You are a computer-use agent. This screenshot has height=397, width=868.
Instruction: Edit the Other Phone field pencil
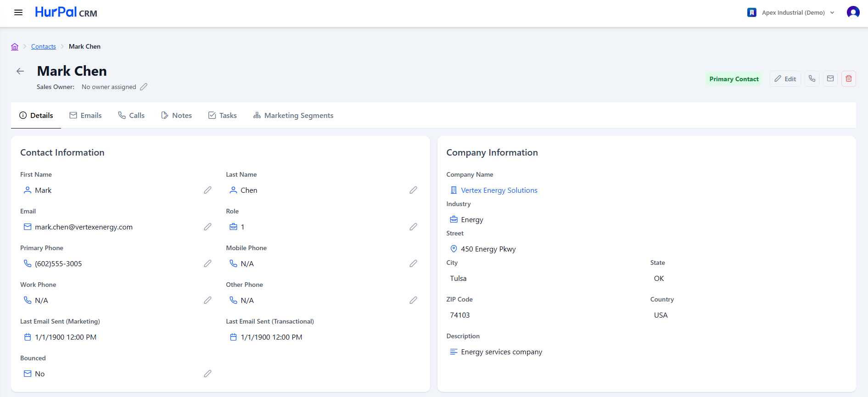pyautogui.click(x=413, y=300)
